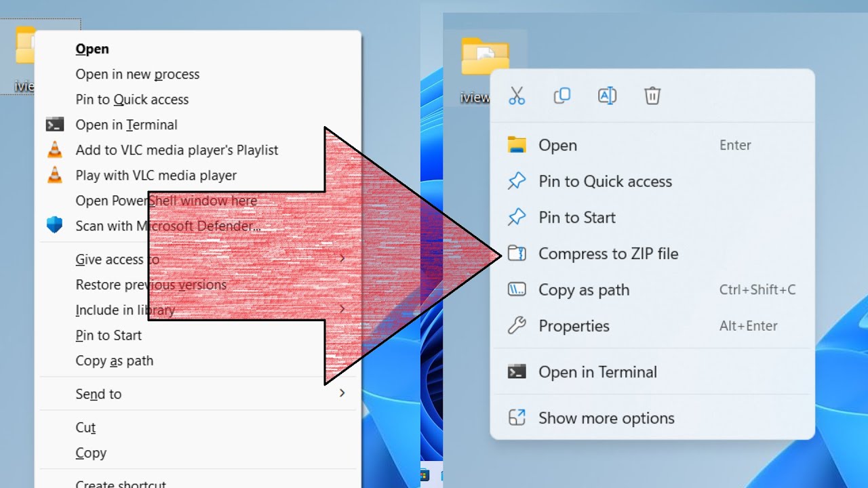Screen dimensions: 868x488
Task: Select Add to VLC media player's Playlist
Action: click(177, 150)
